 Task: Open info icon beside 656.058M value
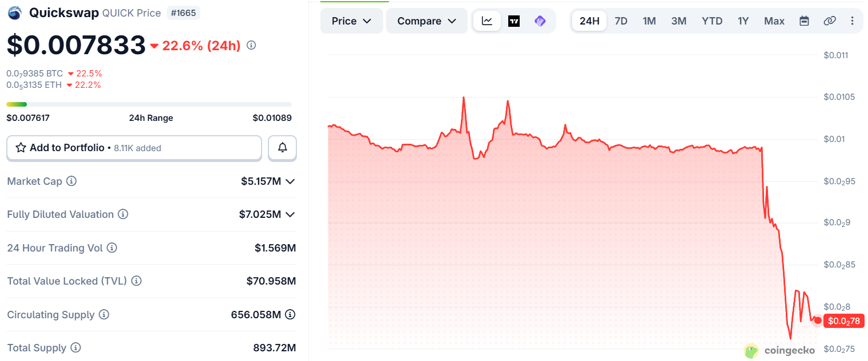click(x=290, y=314)
